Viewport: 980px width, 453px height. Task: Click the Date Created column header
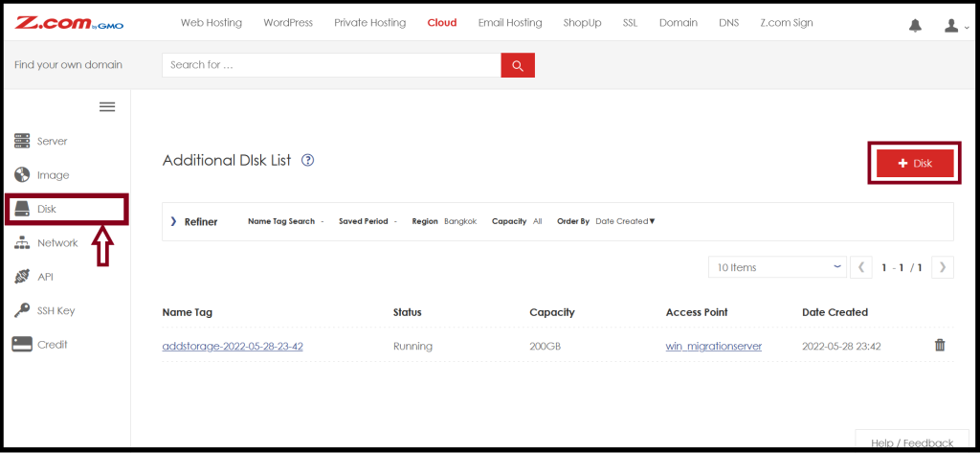click(x=835, y=311)
